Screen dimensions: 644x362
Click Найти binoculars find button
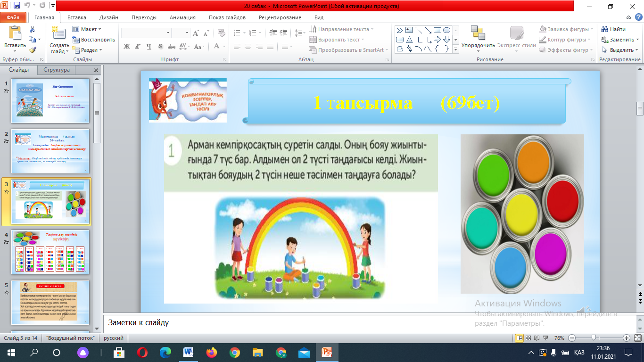[x=614, y=29]
